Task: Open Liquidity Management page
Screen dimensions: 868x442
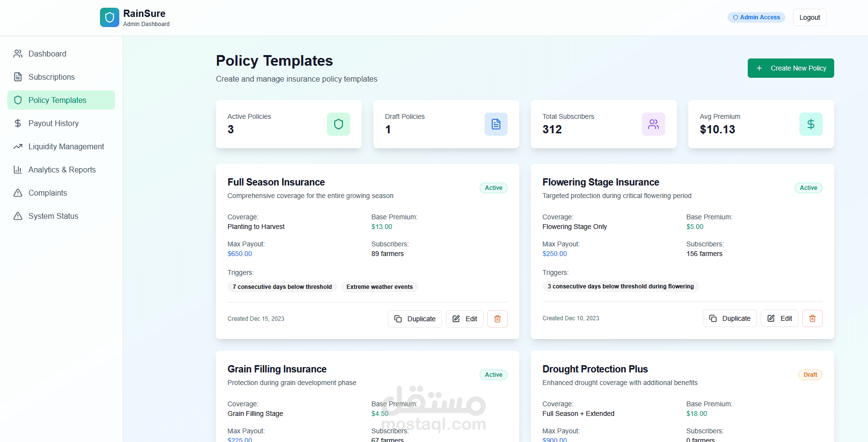Action: [x=66, y=146]
